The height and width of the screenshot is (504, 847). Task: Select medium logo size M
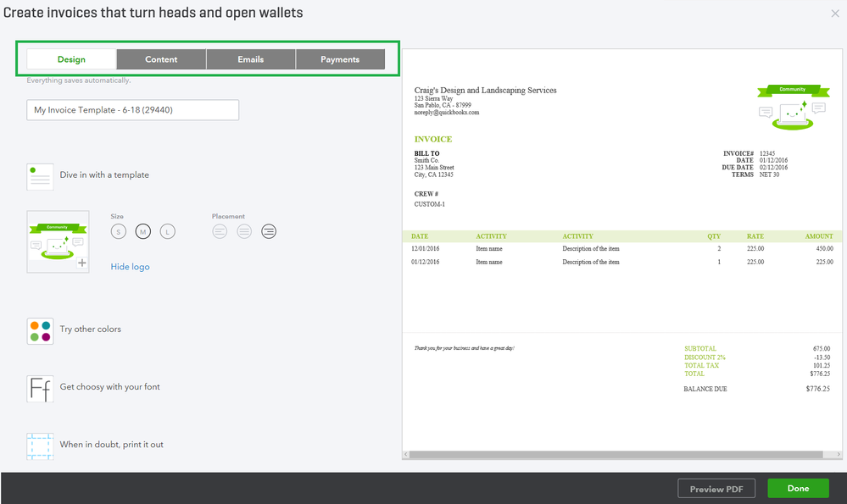click(142, 231)
